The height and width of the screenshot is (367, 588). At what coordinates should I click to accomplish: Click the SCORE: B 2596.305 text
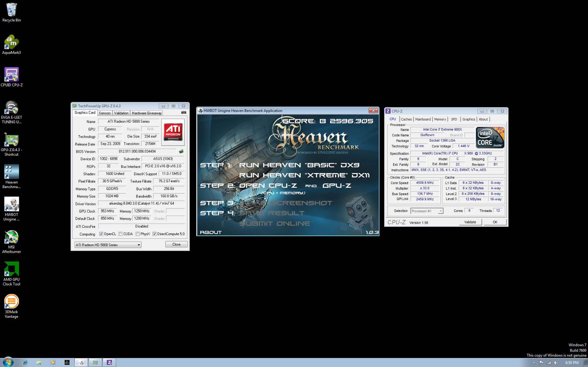pyautogui.click(x=328, y=121)
